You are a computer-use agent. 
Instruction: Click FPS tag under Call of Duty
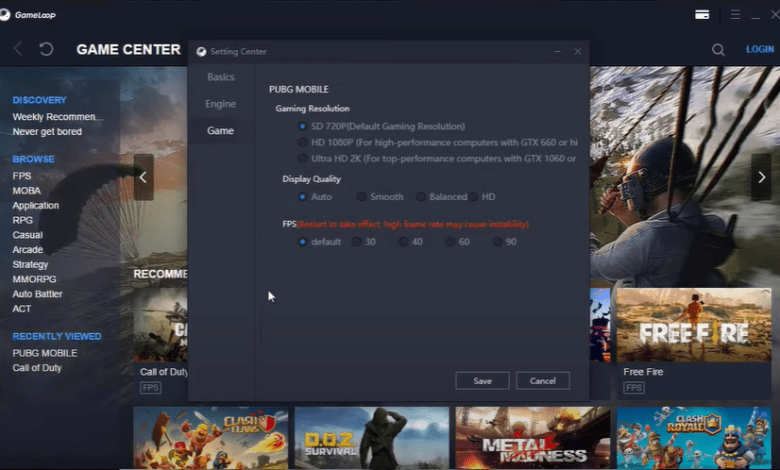tap(151, 388)
